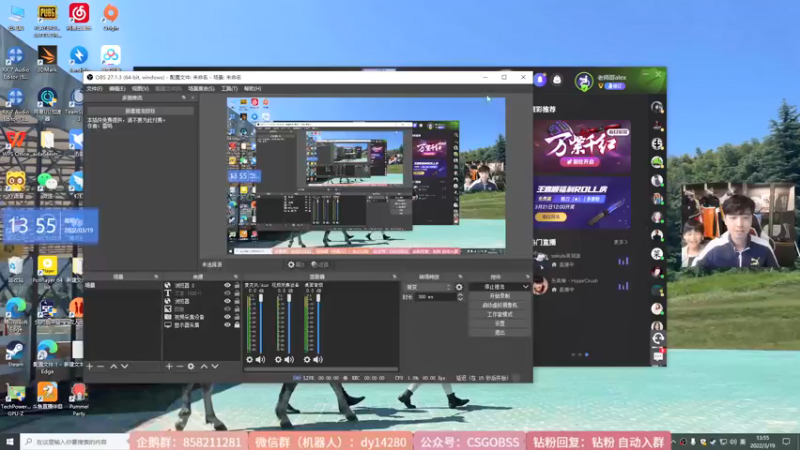Viewport: 800px width, 450px height.
Task: Open the transition properties gear next to 渐变
Action: pos(459,287)
